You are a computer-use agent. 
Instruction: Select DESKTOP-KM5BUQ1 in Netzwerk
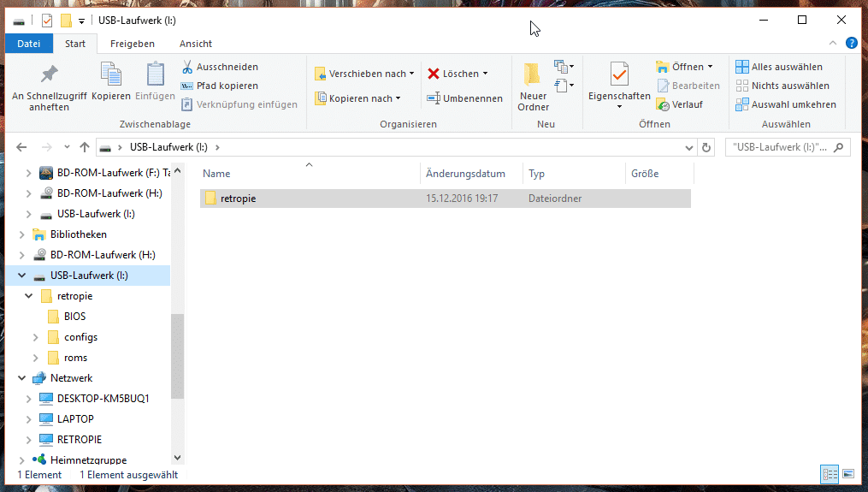point(103,399)
